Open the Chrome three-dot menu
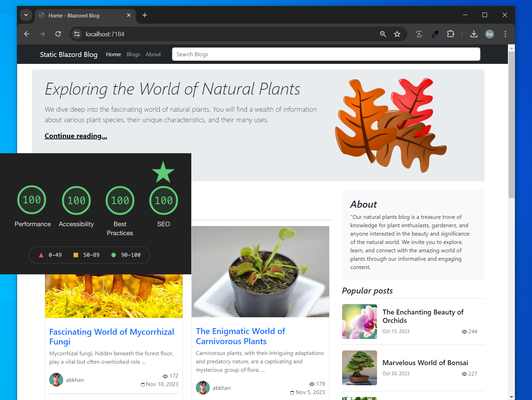Viewport: 532px width, 400px height. tap(505, 34)
